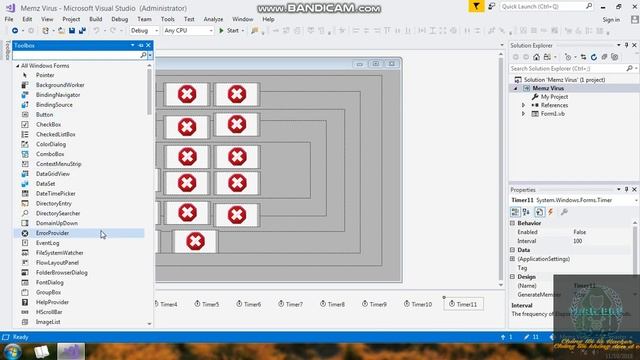Select the Pointer tool in Toolbox

(x=45, y=75)
